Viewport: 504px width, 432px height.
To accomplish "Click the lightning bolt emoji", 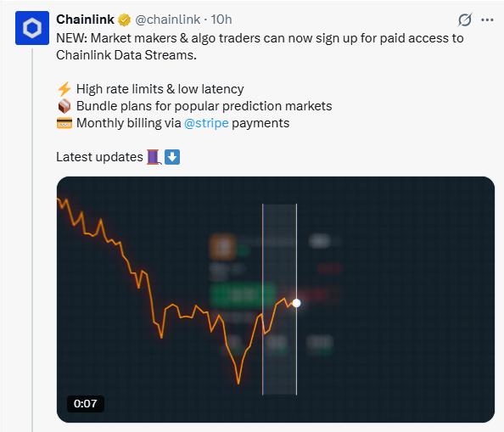I will point(64,89).
